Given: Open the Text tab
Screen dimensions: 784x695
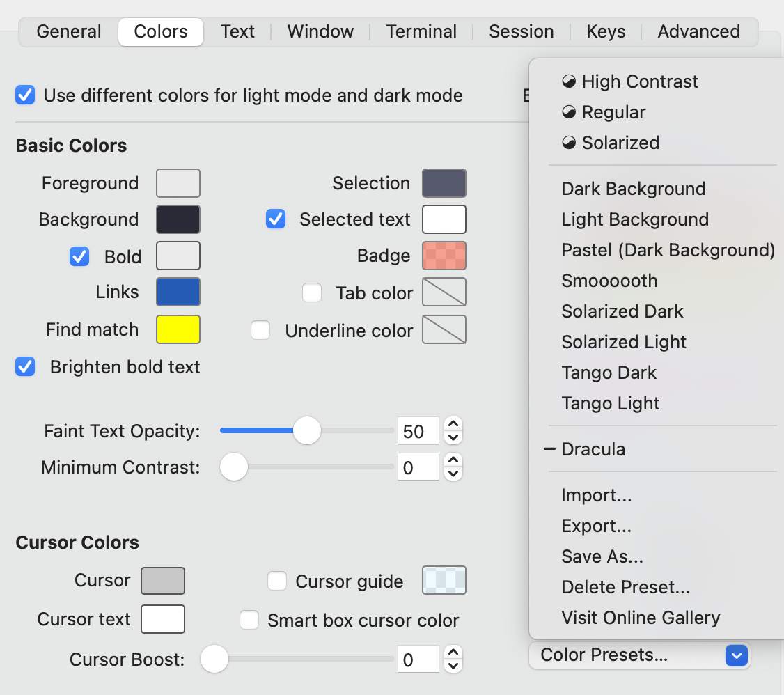Looking at the screenshot, I should pyautogui.click(x=237, y=31).
